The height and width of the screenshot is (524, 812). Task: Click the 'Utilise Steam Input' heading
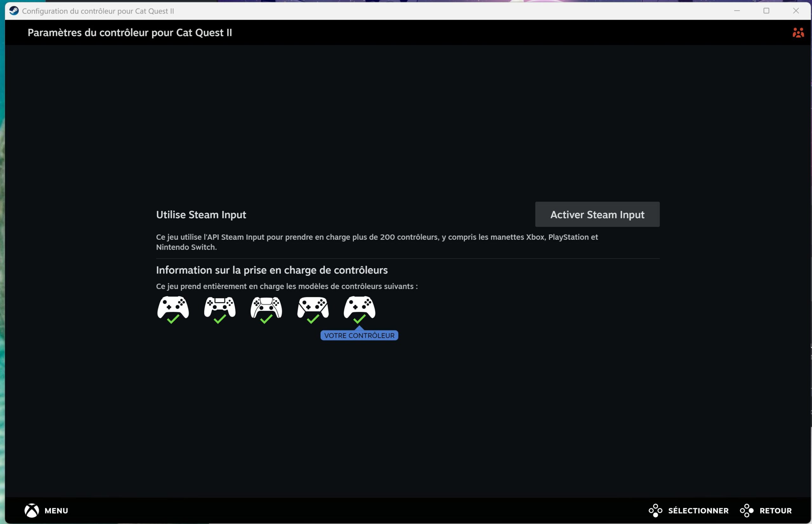[x=201, y=215]
